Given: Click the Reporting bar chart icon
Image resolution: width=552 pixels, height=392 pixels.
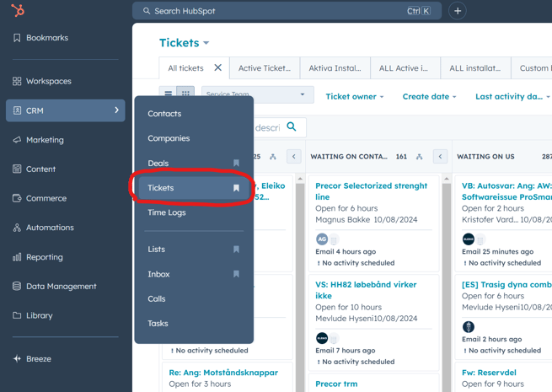Looking at the screenshot, I should coord(17,257).
